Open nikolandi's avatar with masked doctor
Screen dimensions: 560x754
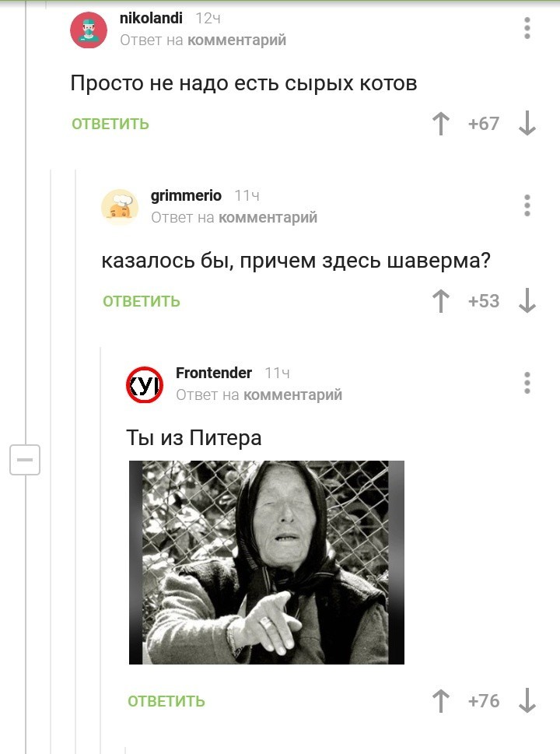[89, 30]
